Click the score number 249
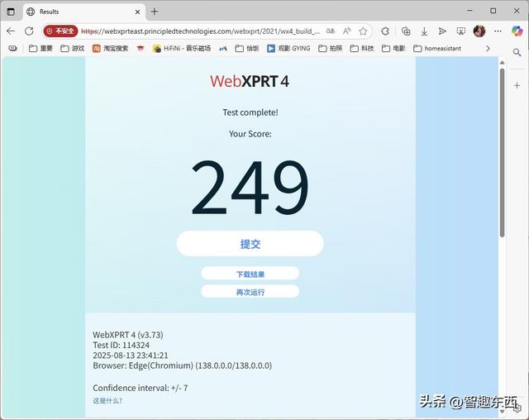This screenshot has width=529, height=420. tap(250, 187)
